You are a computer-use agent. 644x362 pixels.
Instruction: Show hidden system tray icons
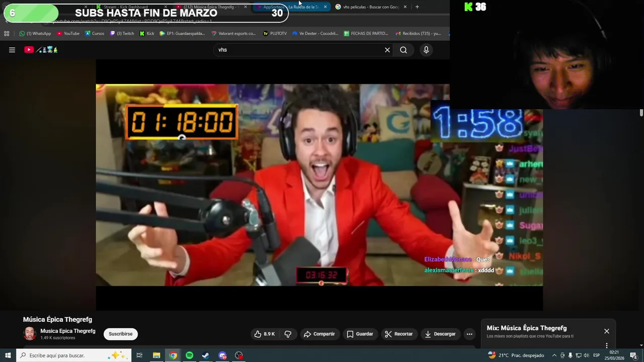[554, 355]
